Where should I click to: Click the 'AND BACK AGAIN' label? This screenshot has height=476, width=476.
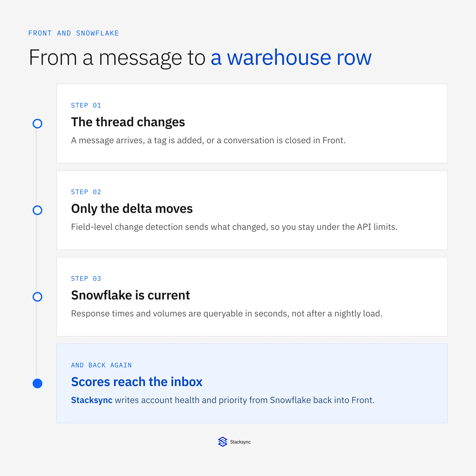pyautogui.click(x=101, y=365)
